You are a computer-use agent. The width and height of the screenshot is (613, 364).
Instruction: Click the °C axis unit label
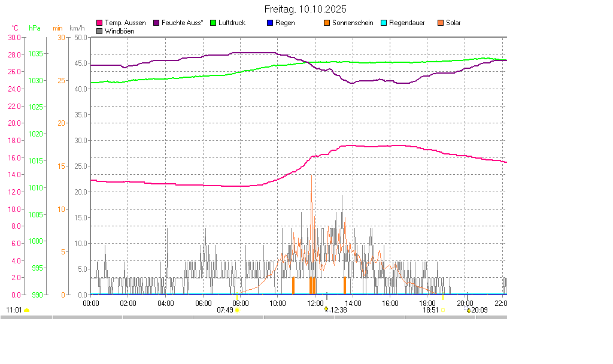click(15, 28)
